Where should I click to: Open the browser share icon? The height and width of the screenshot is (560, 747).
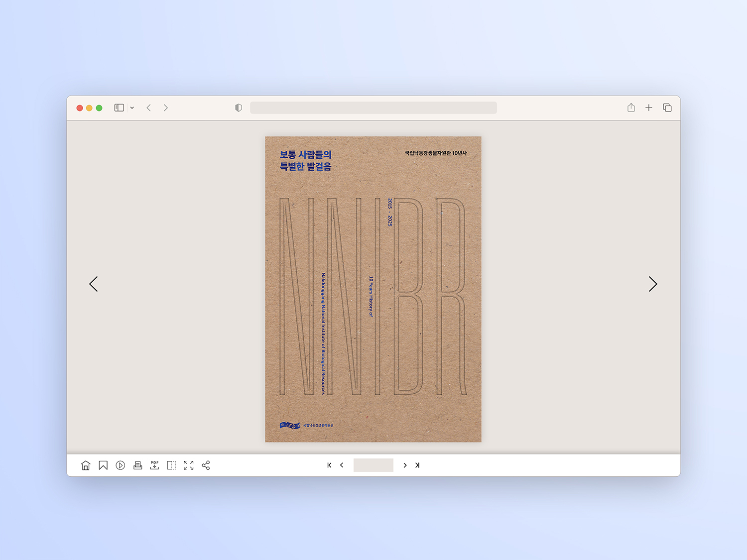631,108
